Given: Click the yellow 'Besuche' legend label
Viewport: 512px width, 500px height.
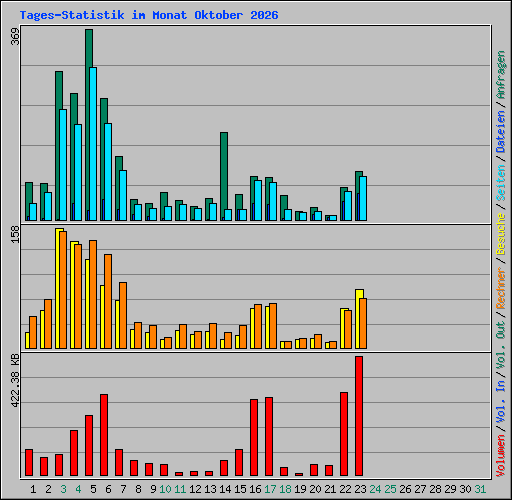Looking at the screenshot, I should point(501,234).
